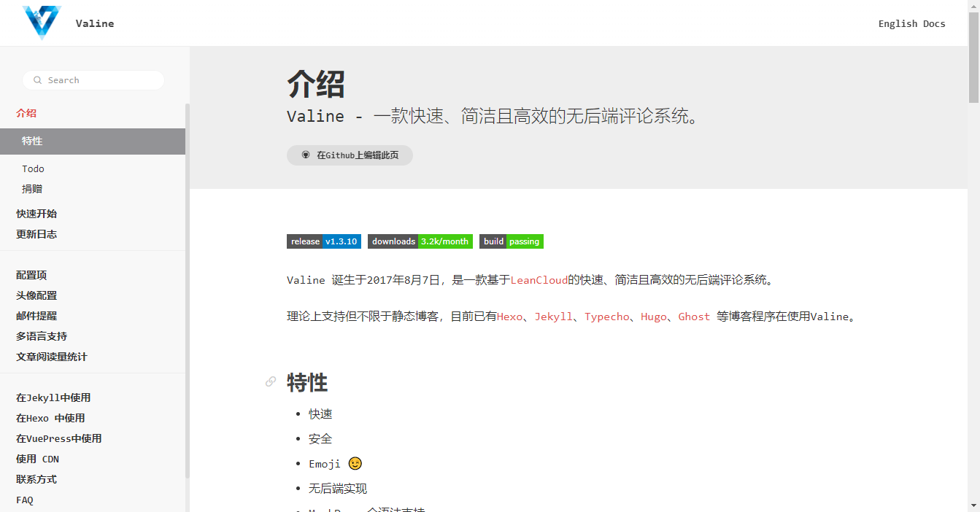980x512 pixels.
Task: Follow the LeanCloud link
Action: click(539, 279)
